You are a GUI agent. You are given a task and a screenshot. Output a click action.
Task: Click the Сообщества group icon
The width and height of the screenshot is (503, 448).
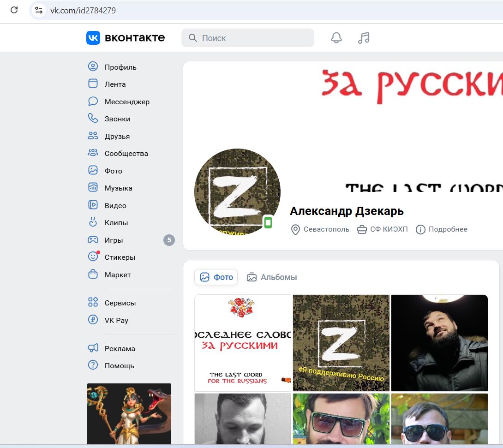93,153
